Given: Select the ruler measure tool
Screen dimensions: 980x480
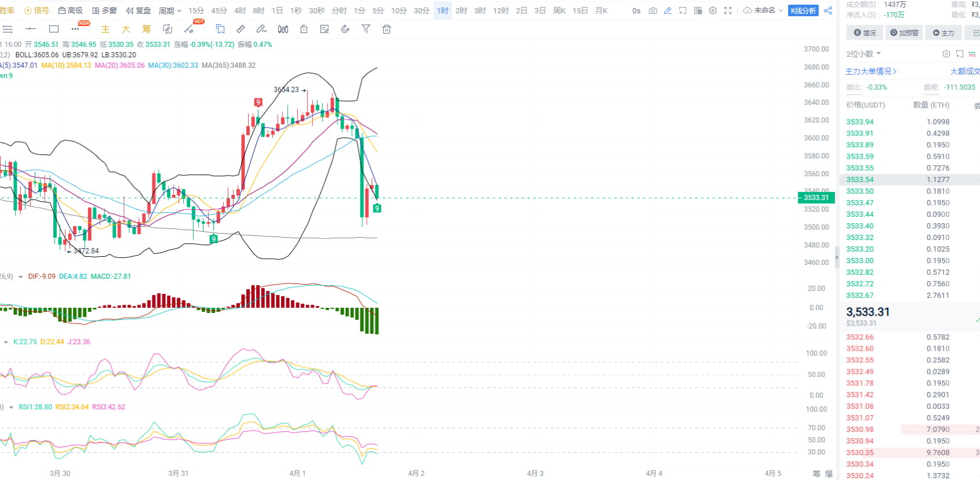Looking at the screenshot, I should [241, 29].
